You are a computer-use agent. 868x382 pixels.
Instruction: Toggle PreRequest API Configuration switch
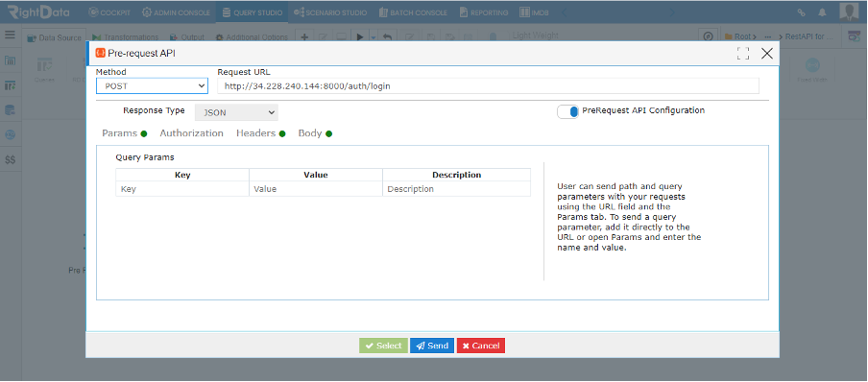tap(568, 111)
